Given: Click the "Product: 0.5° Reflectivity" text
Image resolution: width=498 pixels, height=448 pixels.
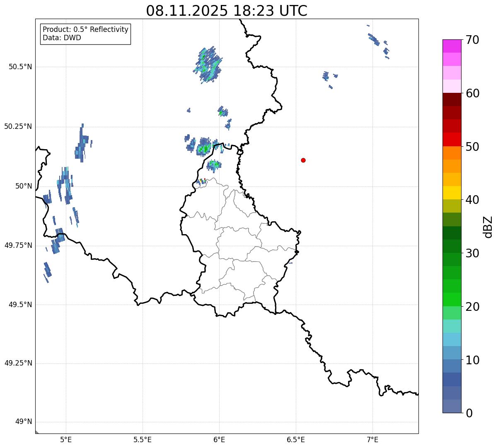Looking at the screenshot, I should click(x=85, y=30).
